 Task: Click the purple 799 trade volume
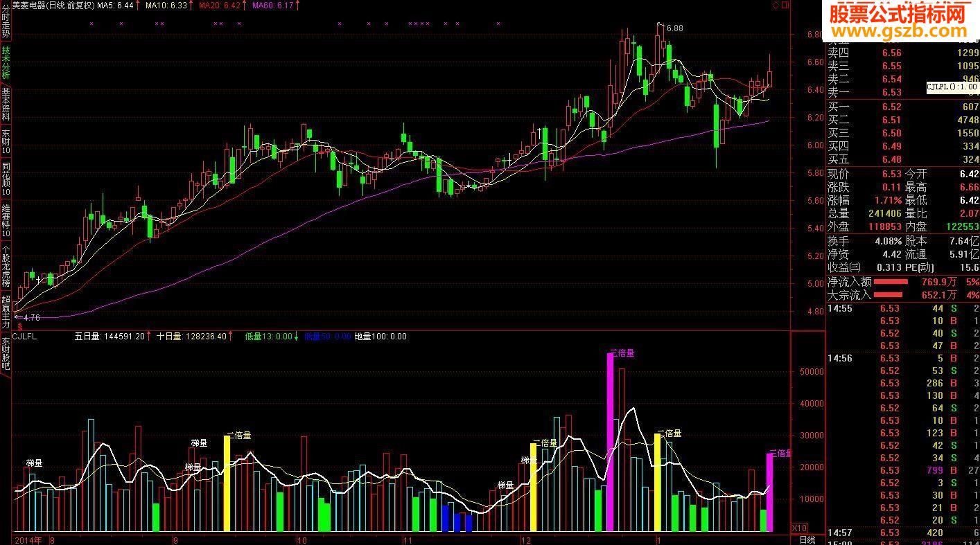tap(935, 470)
